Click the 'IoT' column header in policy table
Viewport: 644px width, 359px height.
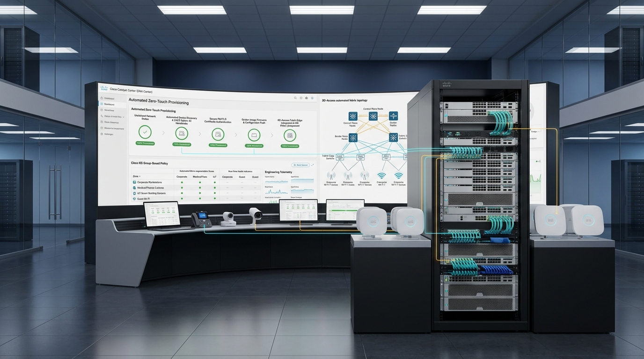coord(214,177)
